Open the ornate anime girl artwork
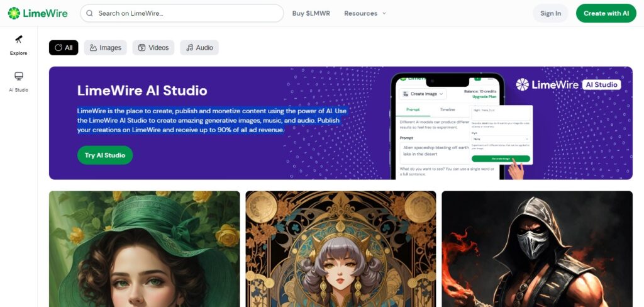The width and height of the screenshot is (644, 307). point(340,248)
